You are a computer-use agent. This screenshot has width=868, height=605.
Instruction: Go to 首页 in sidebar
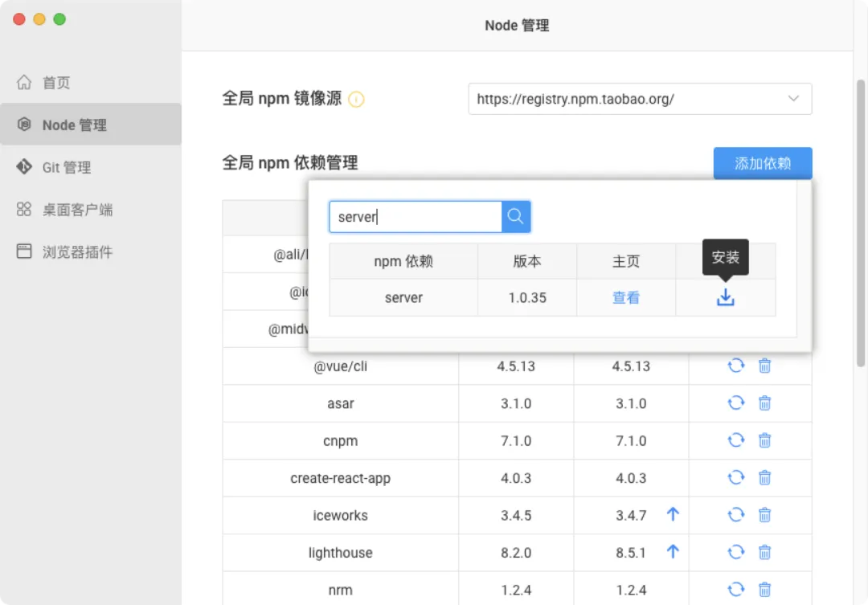click(91, 83)
